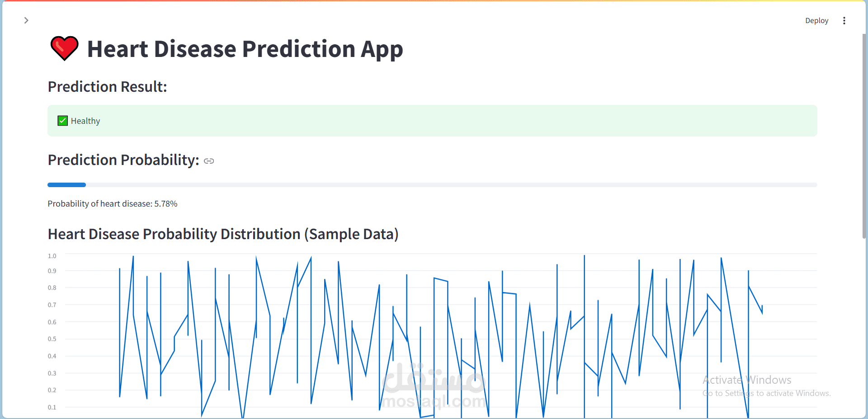Click the Deploy button

coord(816,21)
